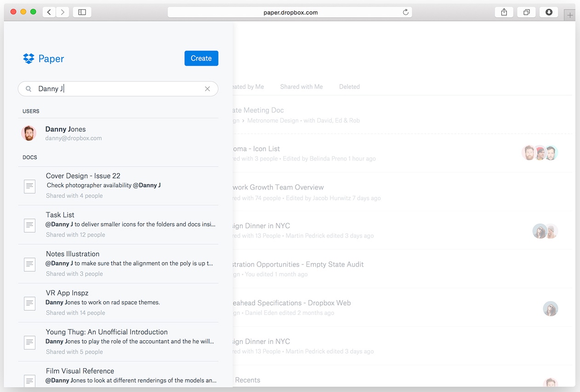The width and height of the screenshot is (580, 392).
Task: Click the Share icon in the browser toolbar
Action: (x=504, y=12)
